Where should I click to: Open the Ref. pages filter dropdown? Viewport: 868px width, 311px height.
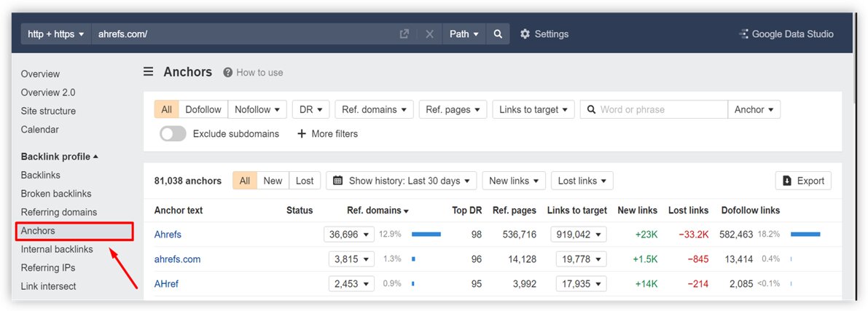(453, 109)
